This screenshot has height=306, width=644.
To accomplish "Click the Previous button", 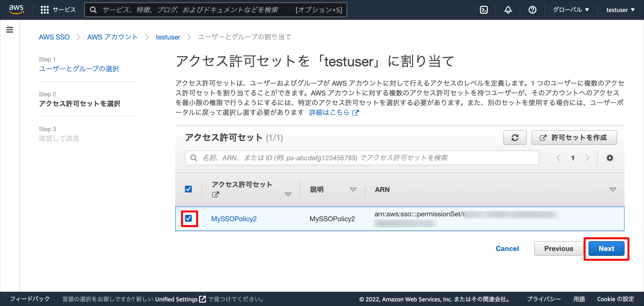I will point(559,249).
